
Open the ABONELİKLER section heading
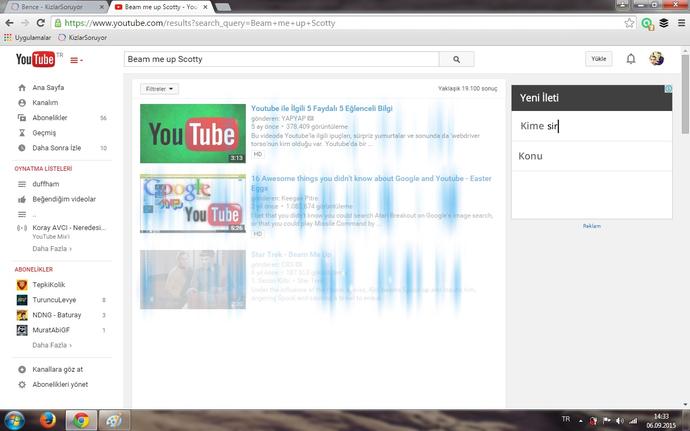point(33,269)
